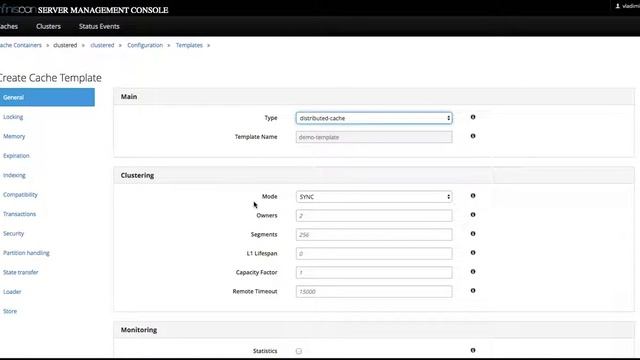Click info icon for Capacity Factor
This screenshot has height=360, width=640.
[x=473, y=272]
